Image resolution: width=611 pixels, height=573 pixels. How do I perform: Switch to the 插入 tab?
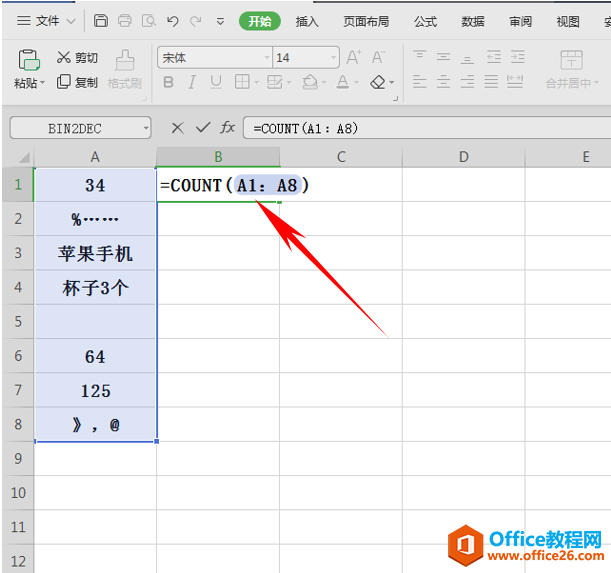coord(307,21)
